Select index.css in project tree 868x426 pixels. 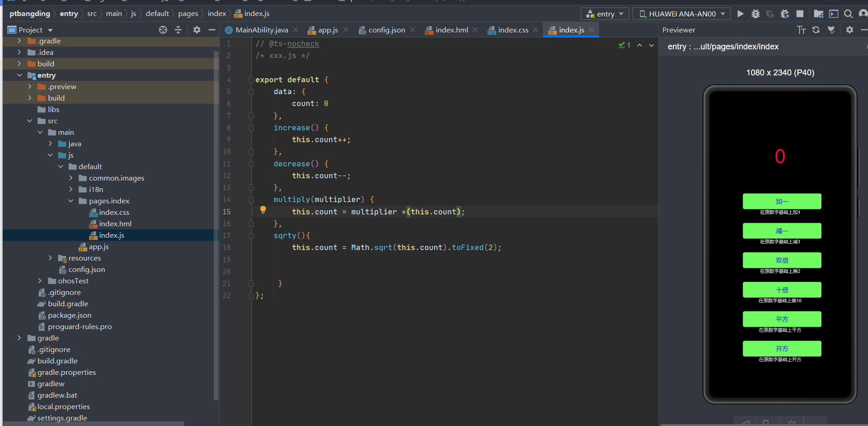[x=114, y=212]
